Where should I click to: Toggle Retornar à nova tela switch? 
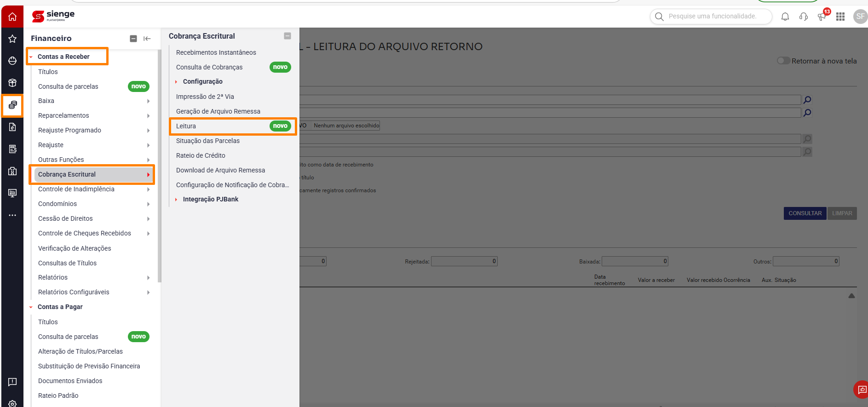(783, 61)
